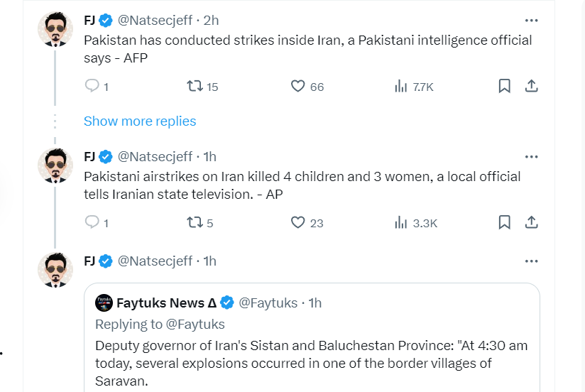
Task: Click FJ avatar on second tweet
Action: pyautogui.click(x=55, y=166)
